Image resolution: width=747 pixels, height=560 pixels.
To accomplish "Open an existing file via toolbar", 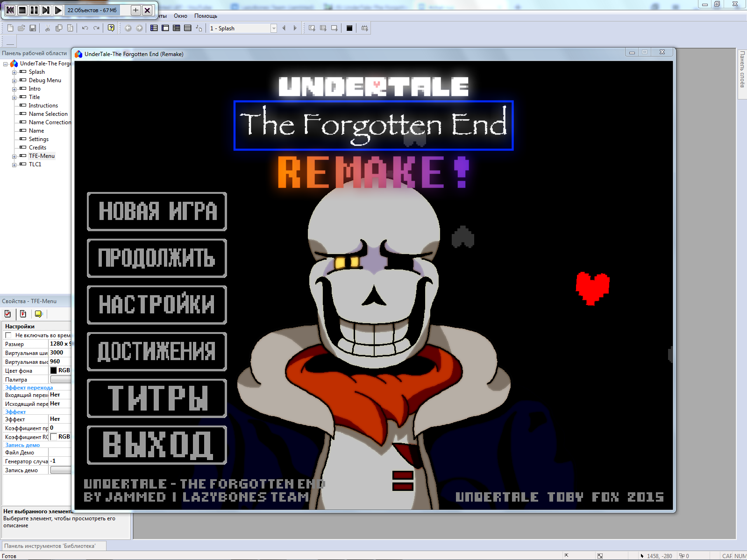I will 21,28.
